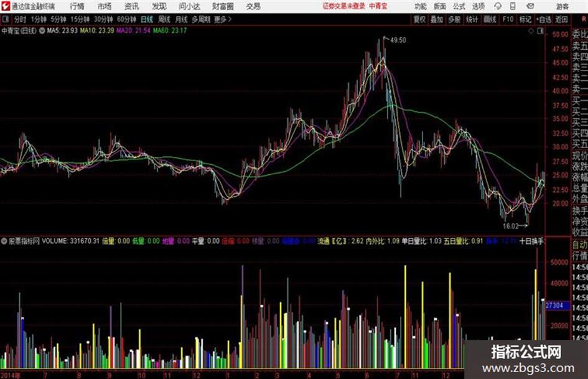Open the round icon before 股票指标网 VOLUME
This screenshot has width=588, height=379.
click(4, 241)
